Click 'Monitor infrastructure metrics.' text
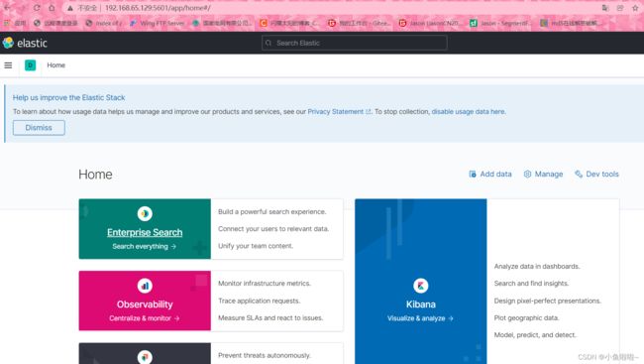The image size is (644, 364). 265,284
